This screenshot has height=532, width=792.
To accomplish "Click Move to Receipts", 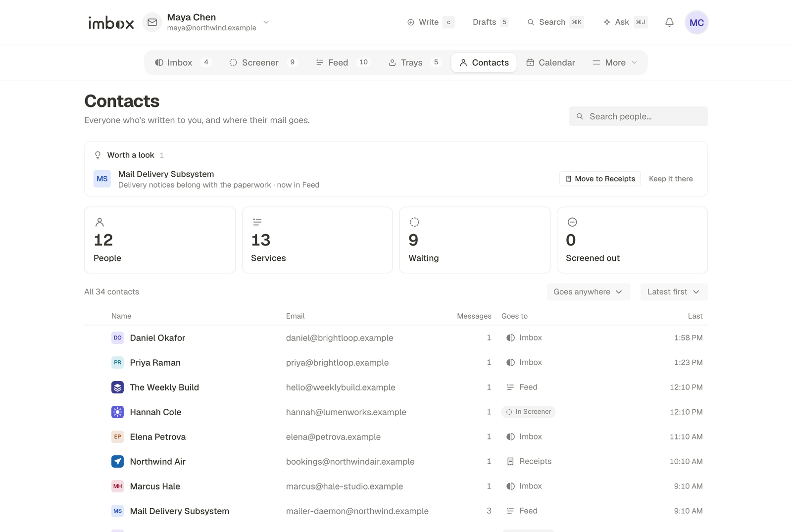I will click(600, 179).
